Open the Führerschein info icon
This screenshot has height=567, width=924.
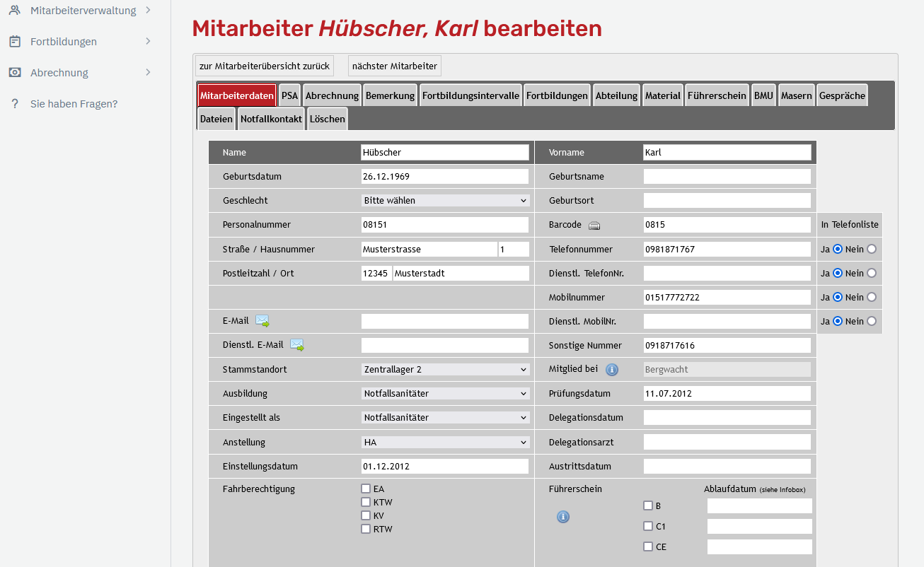[563, 517]
